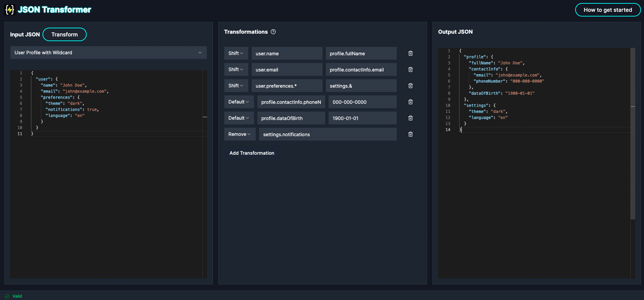Click the Output JSON heading
The width and height of the screenshot is (644, 300).
[x=455, y=32]
